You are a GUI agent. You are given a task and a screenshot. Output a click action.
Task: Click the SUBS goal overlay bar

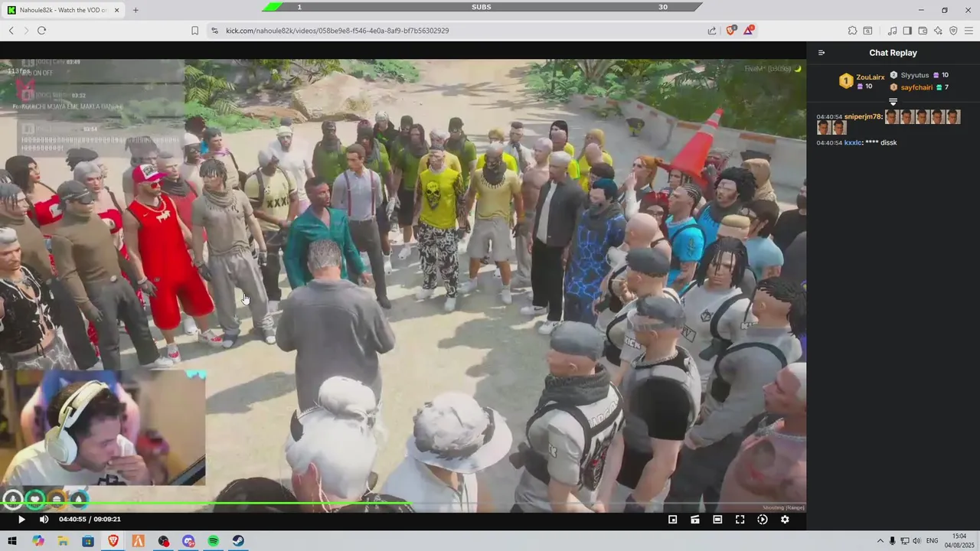click(482, 7)
